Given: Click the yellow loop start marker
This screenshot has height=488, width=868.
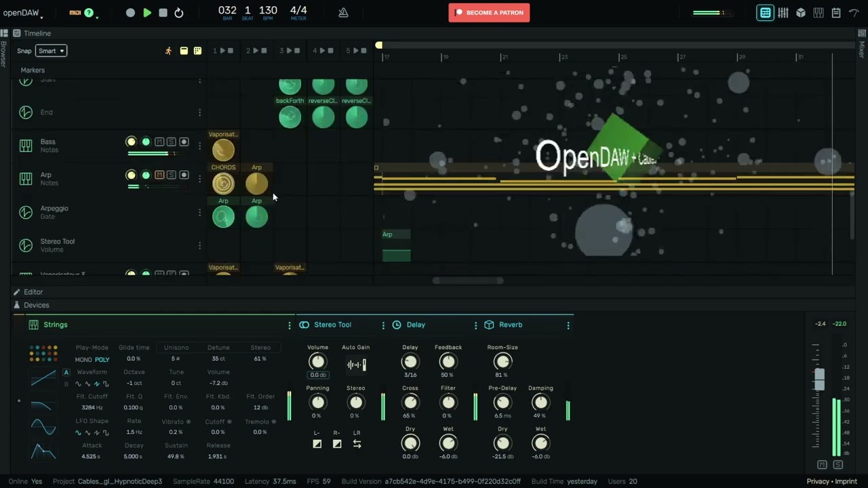Looking at the screenshot, I should coord(379,45).
